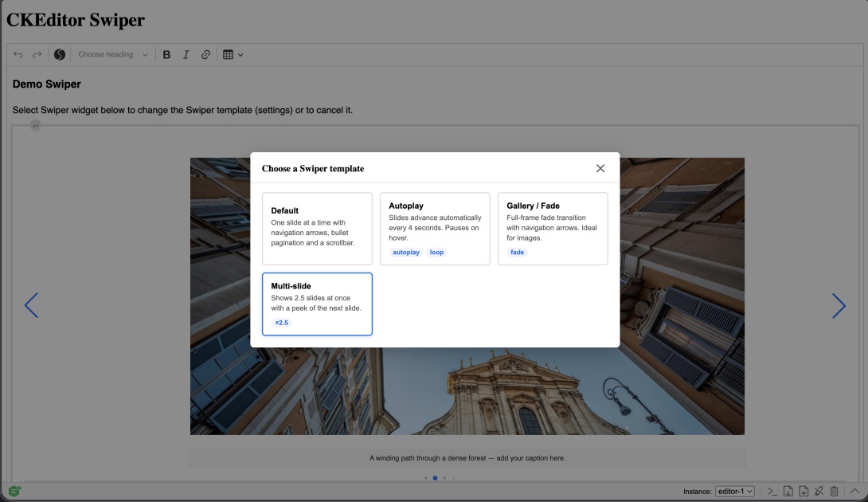Click the Swiper widget toolbar icon

(60, 54)
